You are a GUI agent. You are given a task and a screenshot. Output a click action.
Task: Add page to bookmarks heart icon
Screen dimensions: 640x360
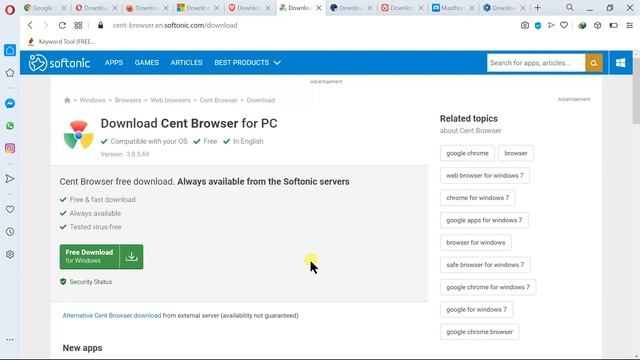[564, 25]
